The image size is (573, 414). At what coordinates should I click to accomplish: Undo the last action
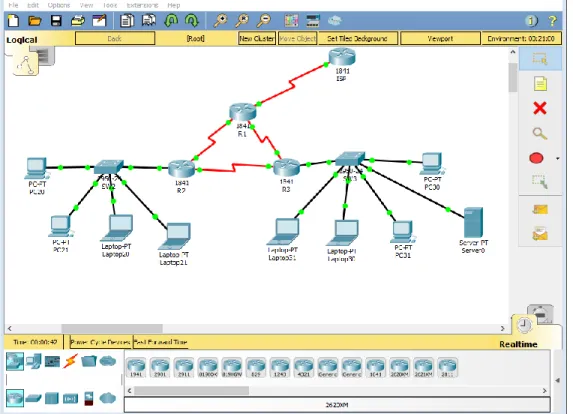(x=171, y=20)
